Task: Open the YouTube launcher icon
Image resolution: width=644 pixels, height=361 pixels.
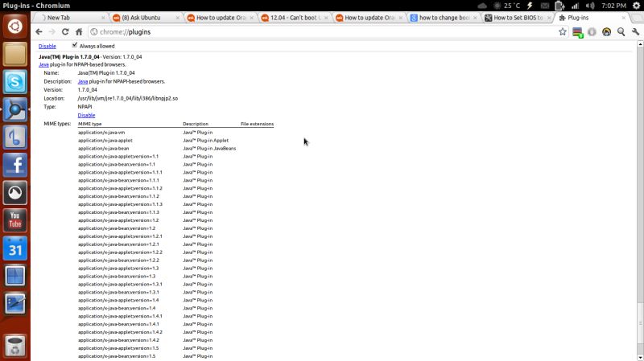Action: click(15, 220)
